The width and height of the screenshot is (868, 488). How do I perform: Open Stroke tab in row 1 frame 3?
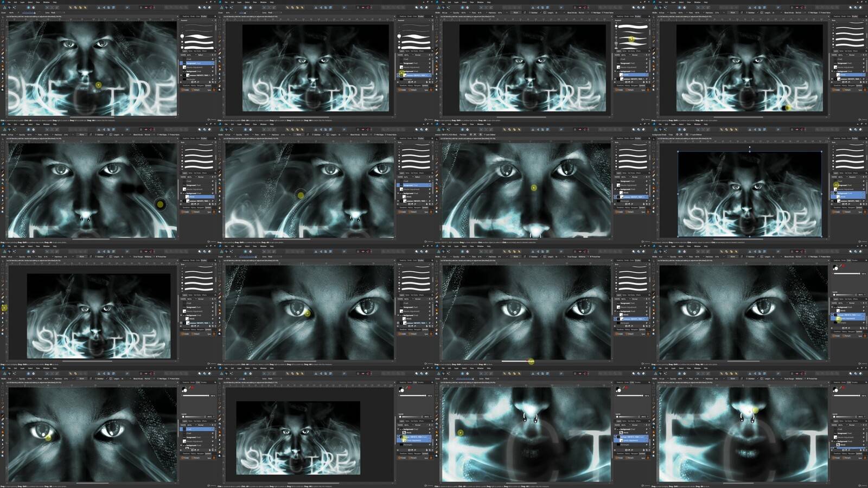[x=627, y=16]
